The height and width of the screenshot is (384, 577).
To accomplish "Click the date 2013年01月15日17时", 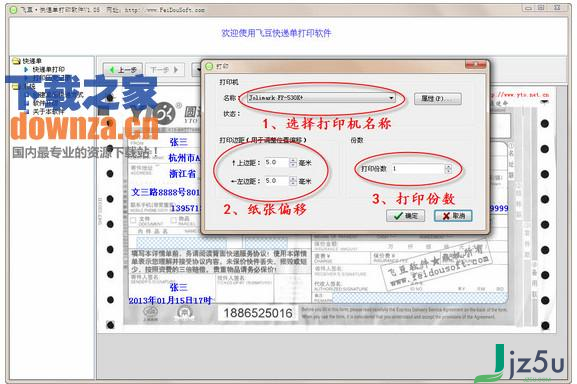I will tap(170, 300).
